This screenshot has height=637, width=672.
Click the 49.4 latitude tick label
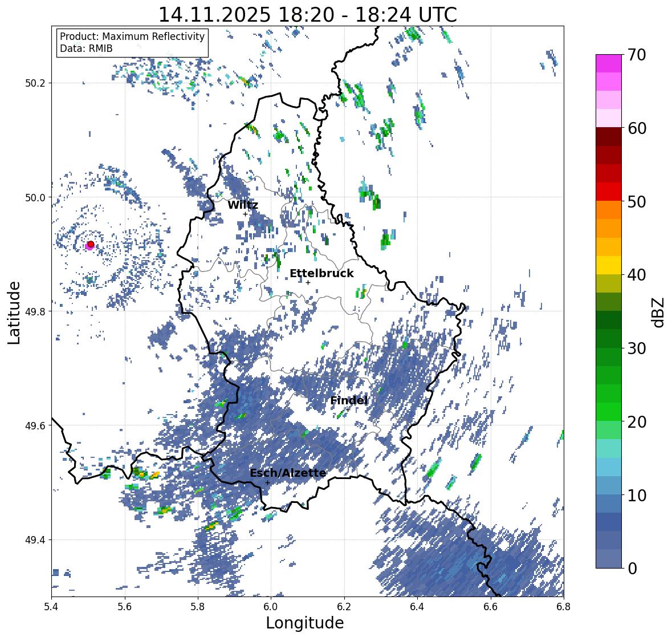[x=35, y=540]
